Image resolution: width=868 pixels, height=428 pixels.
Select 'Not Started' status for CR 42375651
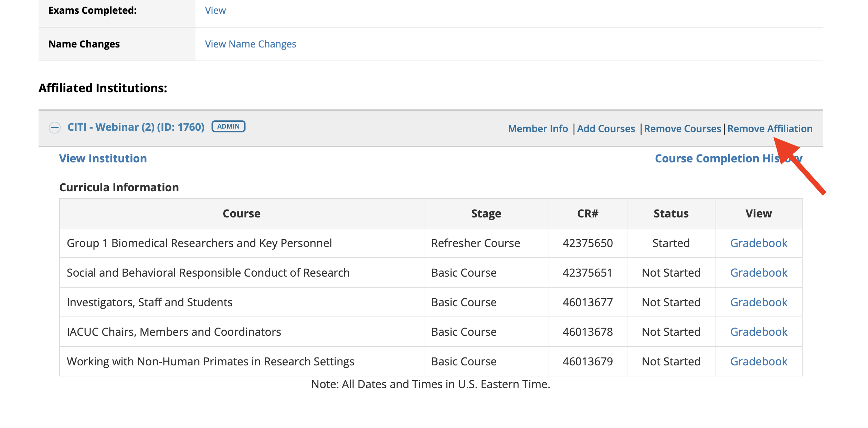click(x=671, y=272)
